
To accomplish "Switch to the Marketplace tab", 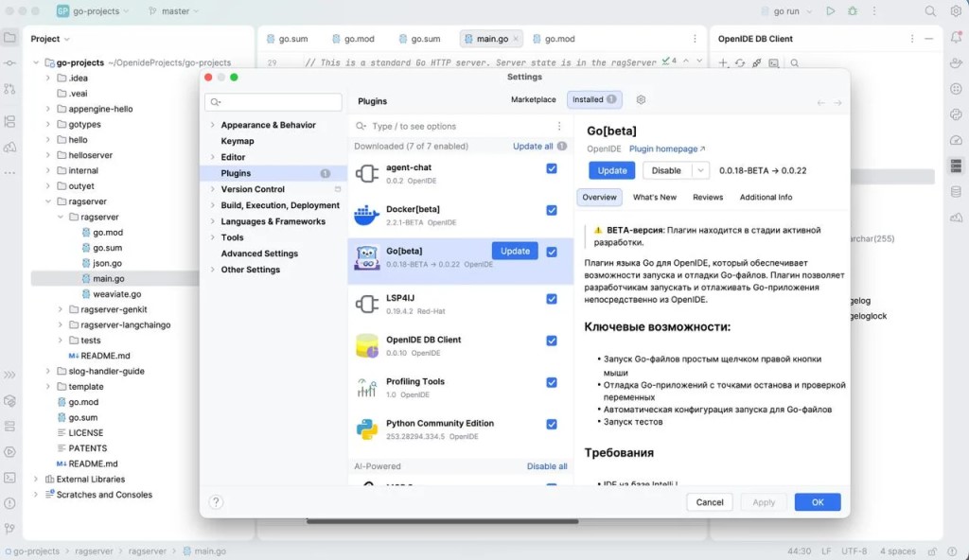I will click(534, 99).
